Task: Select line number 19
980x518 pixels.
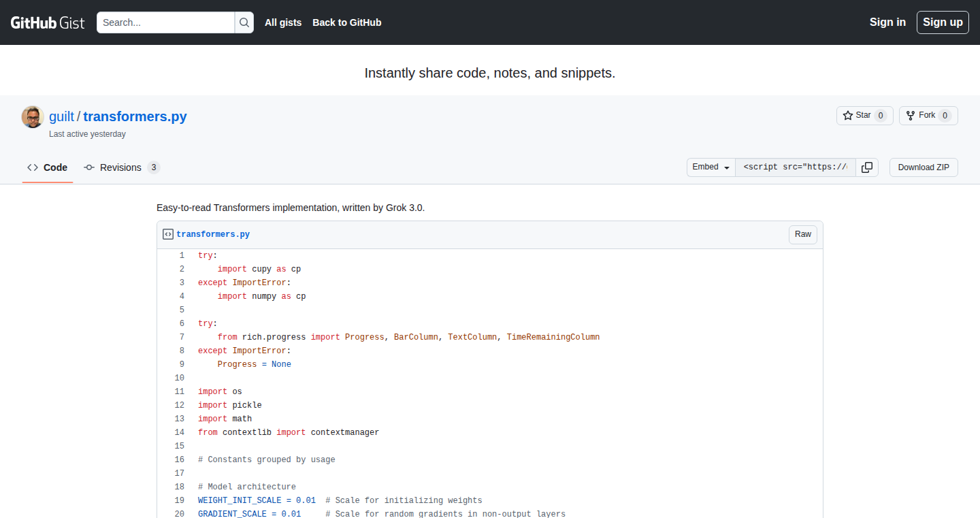Action: tap(175, 500)
